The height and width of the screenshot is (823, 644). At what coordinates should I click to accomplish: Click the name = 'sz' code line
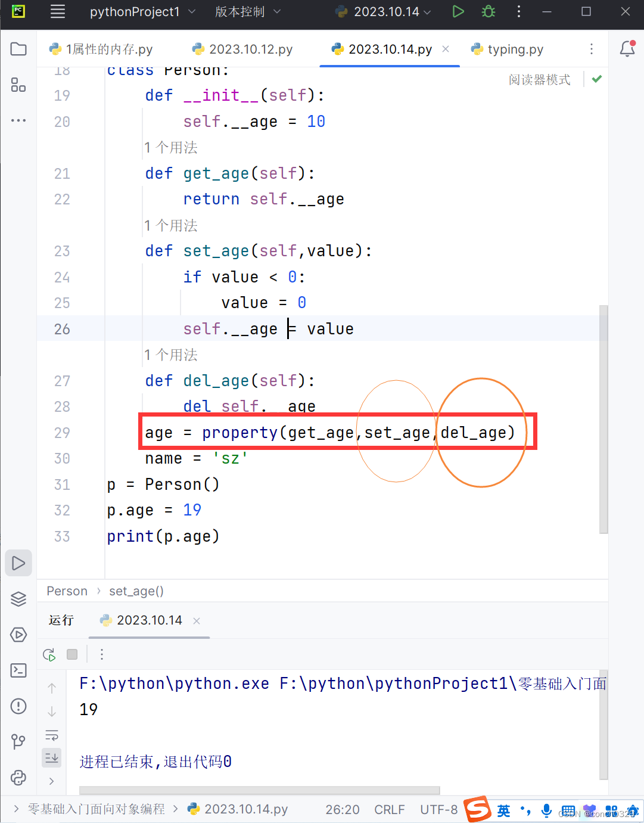196,458
